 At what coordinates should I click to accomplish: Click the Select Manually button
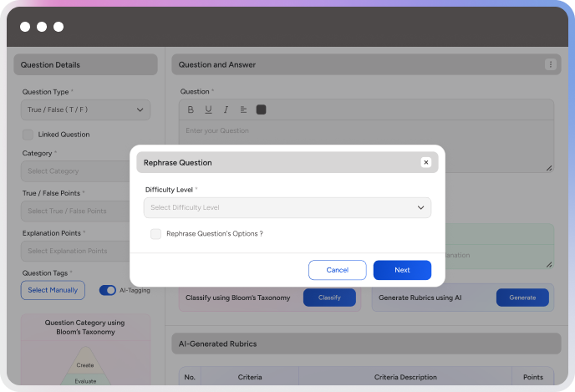click(53, 290)
